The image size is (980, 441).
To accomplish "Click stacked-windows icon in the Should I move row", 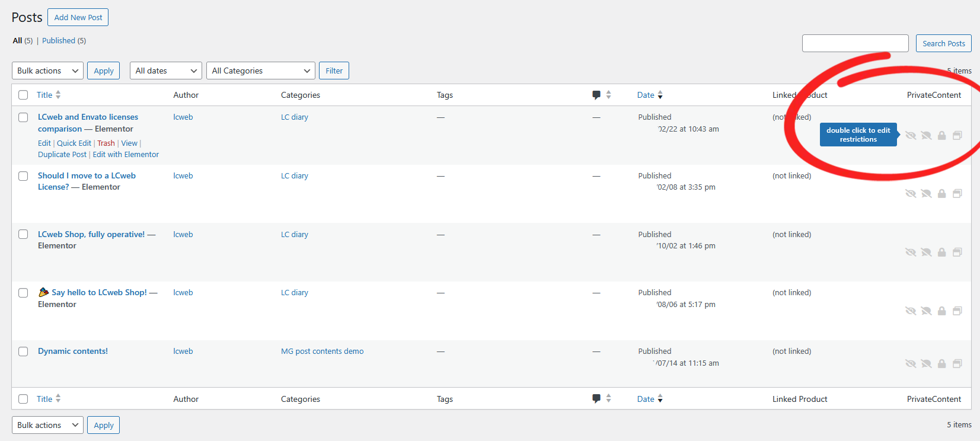I will coord(957,194).
